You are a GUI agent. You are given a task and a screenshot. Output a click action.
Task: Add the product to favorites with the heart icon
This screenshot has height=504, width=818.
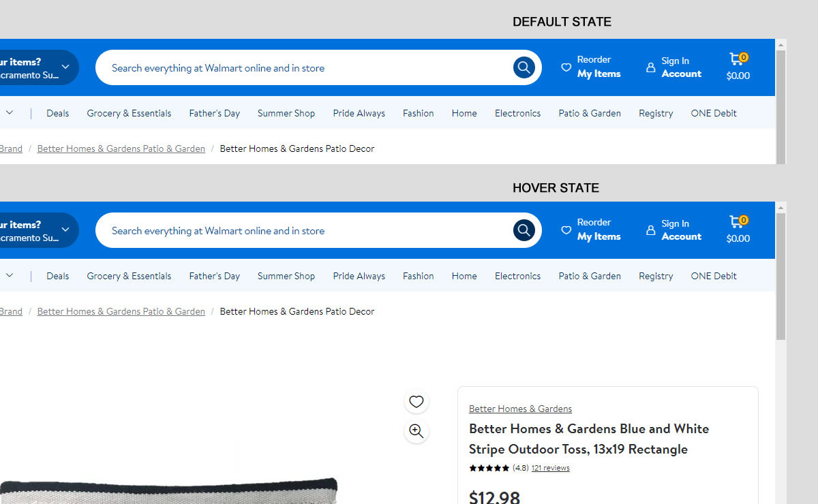[416, 402]
